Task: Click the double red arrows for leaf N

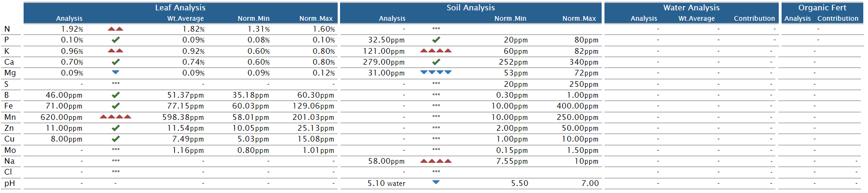Action: (x=116, y=29)
